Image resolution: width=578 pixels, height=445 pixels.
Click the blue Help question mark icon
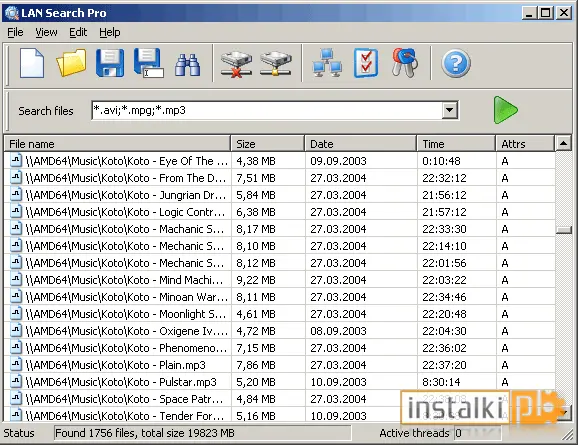click(x=456, y=64)
